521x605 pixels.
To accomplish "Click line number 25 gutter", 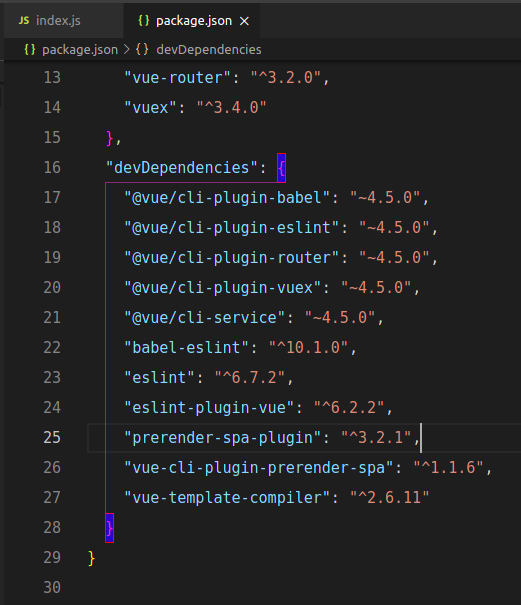I will pyautogui.click(x=52, y=438).
